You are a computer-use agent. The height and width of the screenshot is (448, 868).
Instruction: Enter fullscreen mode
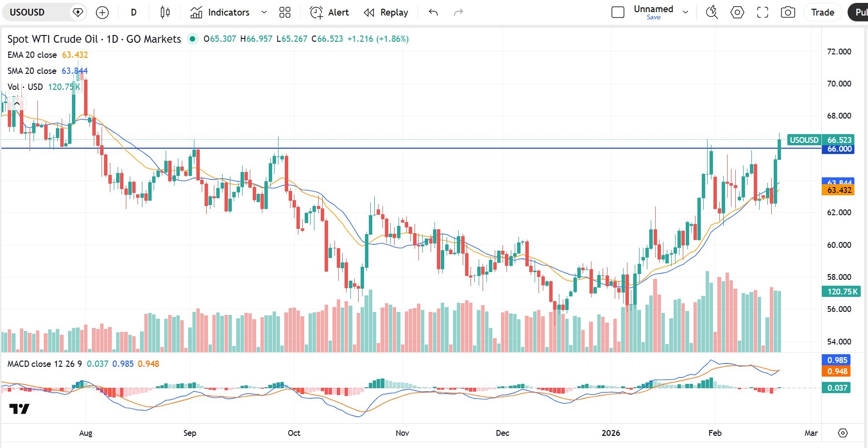pos(763,13)
